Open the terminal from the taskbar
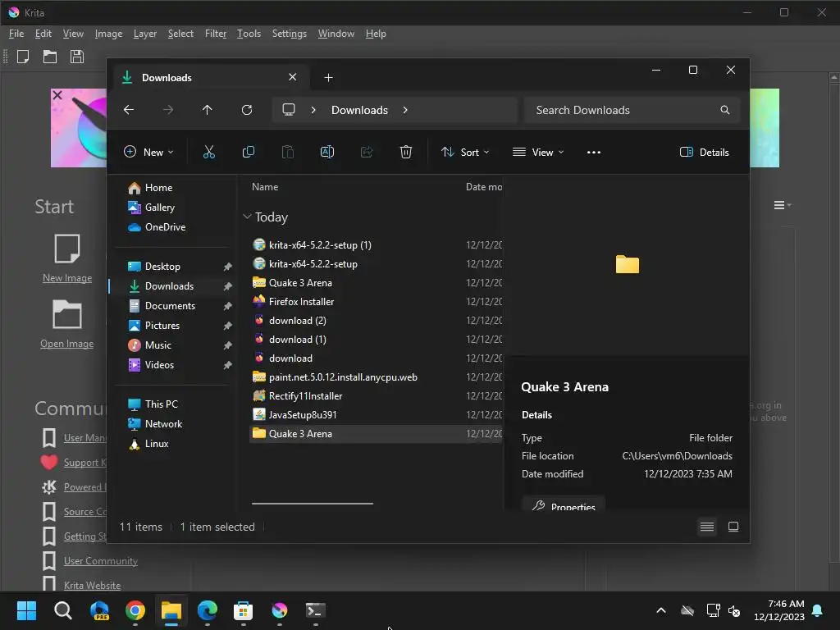The width and height of the screenshot is (840, 630). pos(315,610)
